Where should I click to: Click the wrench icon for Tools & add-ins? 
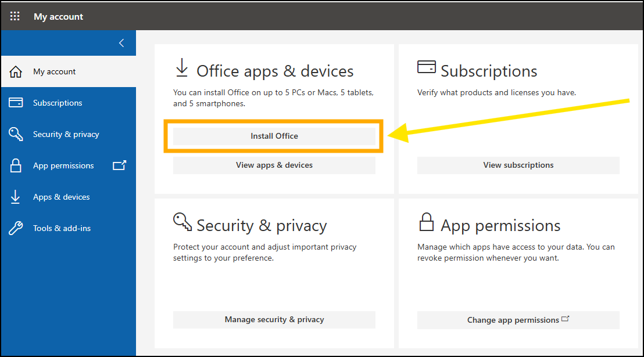pos(15,228)
